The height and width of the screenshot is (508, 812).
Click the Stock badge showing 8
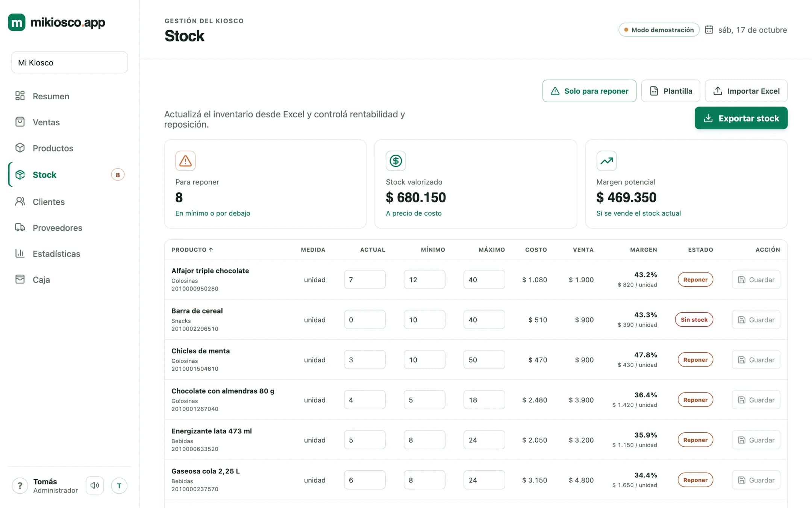[118, 175]
